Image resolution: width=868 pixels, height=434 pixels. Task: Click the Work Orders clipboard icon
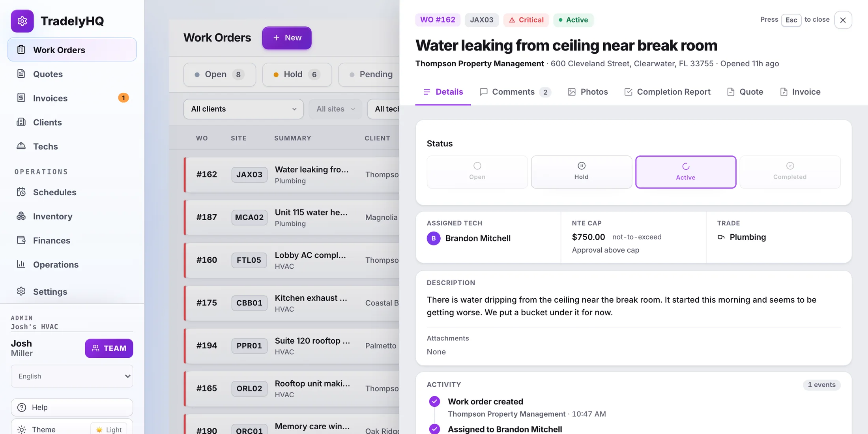[x=21, y=50]
